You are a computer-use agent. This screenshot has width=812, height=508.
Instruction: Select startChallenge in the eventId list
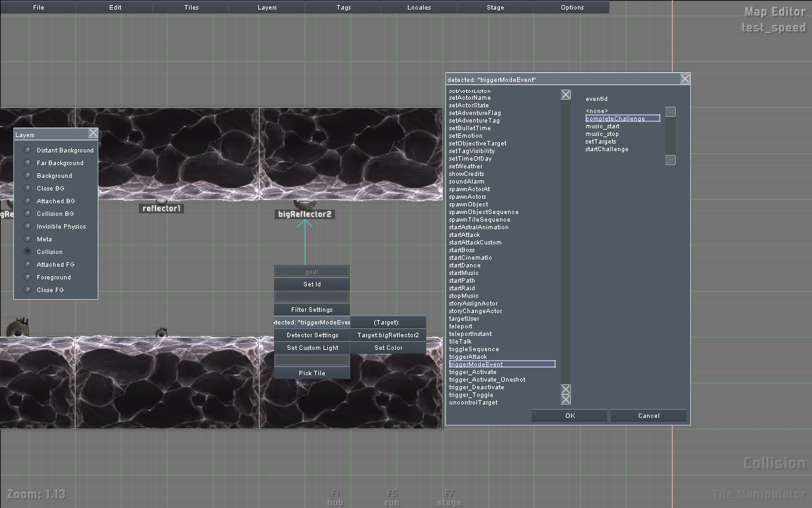606,149
